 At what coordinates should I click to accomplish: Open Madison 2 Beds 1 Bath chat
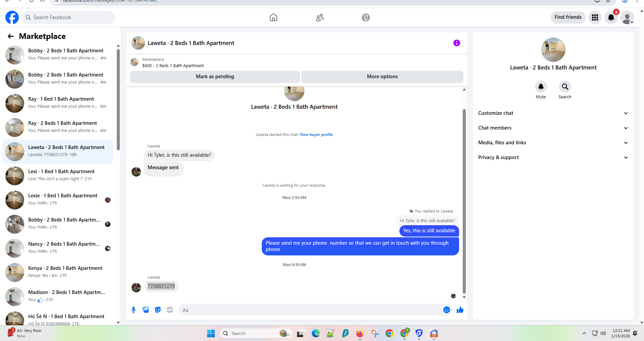coord(58,297)
